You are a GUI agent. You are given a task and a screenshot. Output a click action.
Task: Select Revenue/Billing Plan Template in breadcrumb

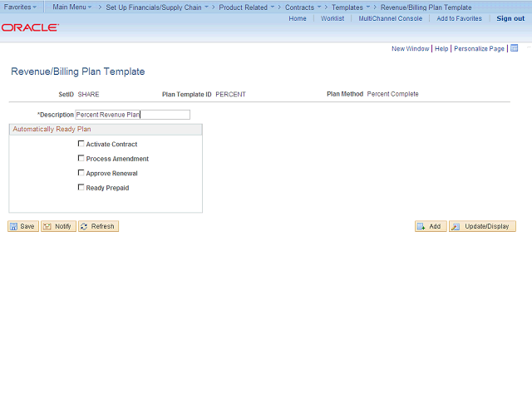click(x=426, y=7)
